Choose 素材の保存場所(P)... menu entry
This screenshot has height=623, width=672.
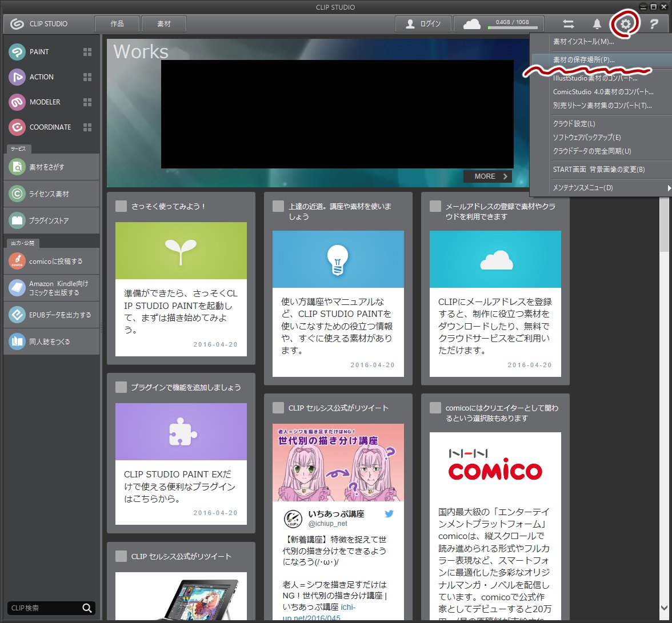601,60
